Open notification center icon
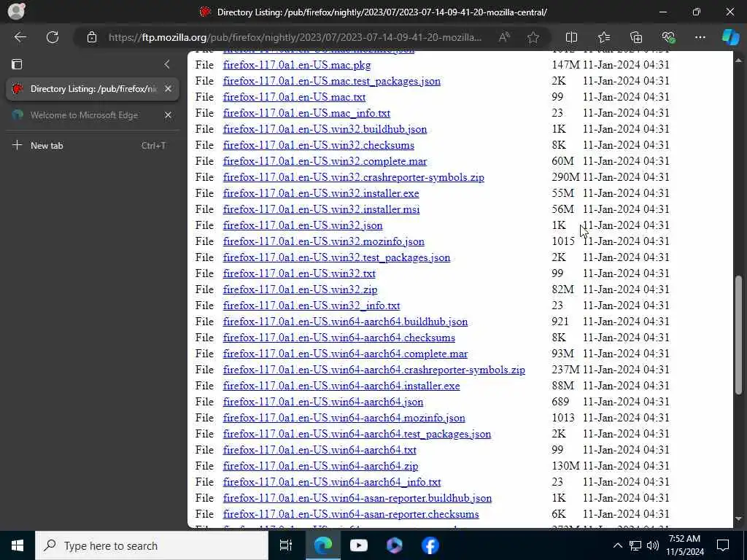This screenshot has width=747, height=560. 723,545
